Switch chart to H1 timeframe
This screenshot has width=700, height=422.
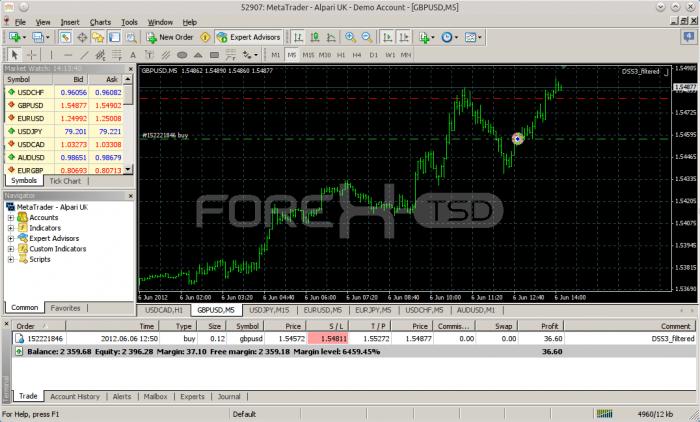[341, 55]
